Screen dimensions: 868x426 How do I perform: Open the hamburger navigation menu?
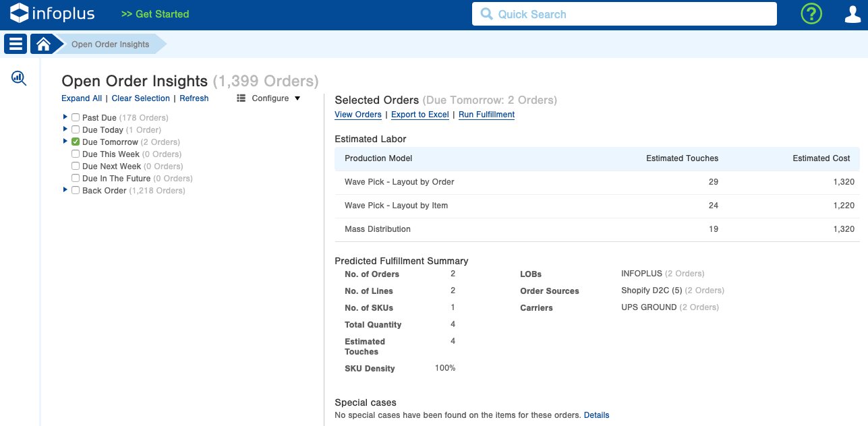pyautogui.click(x=16, y=44)
